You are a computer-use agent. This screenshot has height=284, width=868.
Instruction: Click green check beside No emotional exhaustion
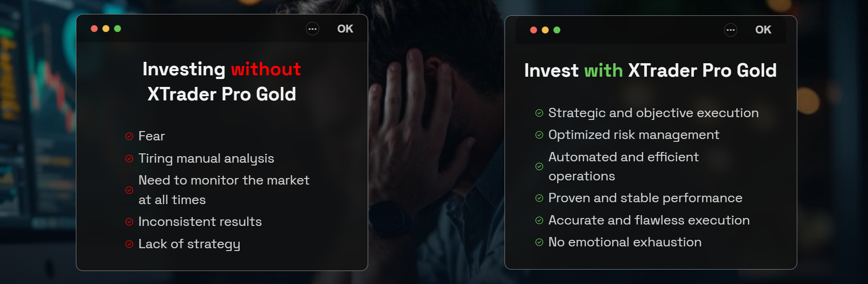(x=539, y=242)
